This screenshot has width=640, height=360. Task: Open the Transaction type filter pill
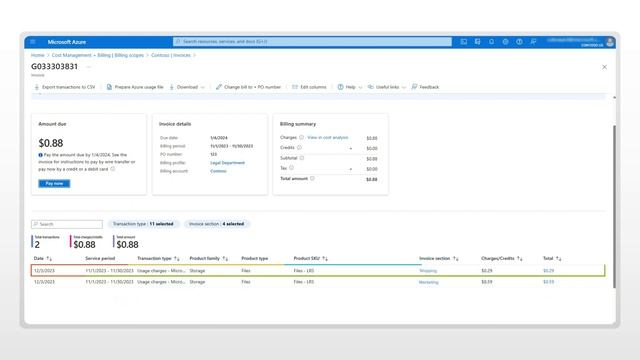pyautogui.click(x=143, y=224)
